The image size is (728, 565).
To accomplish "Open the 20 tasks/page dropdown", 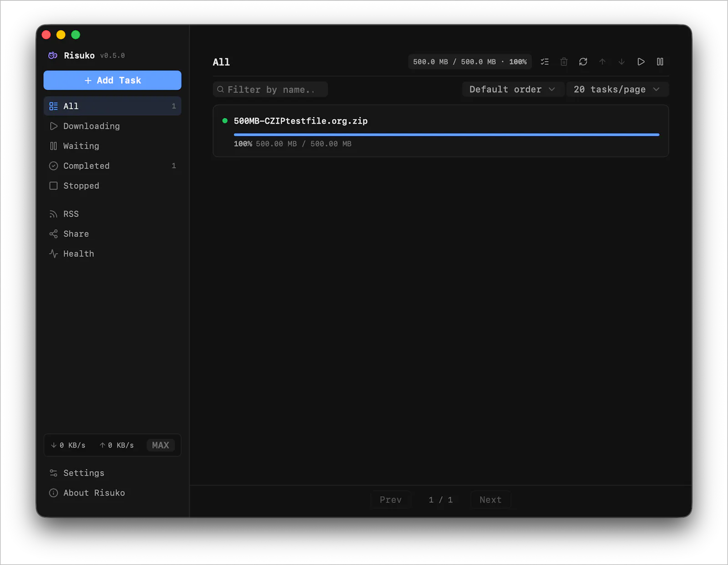I will point(617,90).
